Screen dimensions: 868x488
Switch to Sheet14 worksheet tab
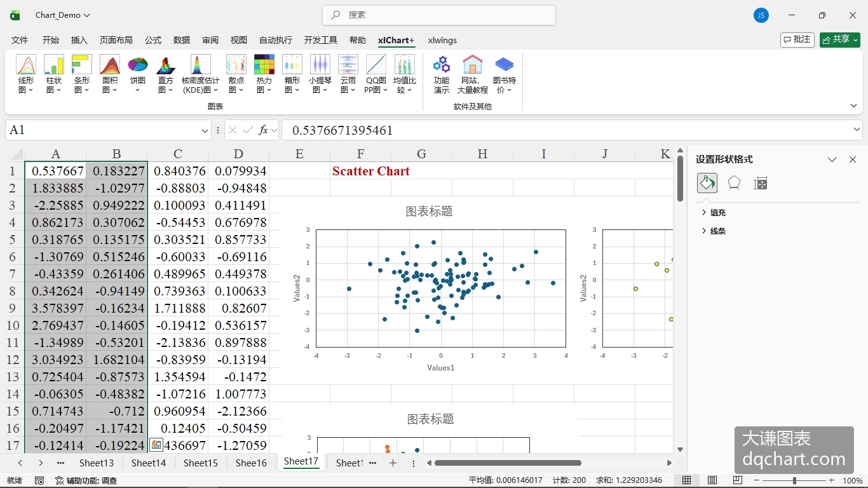point(149,463)
